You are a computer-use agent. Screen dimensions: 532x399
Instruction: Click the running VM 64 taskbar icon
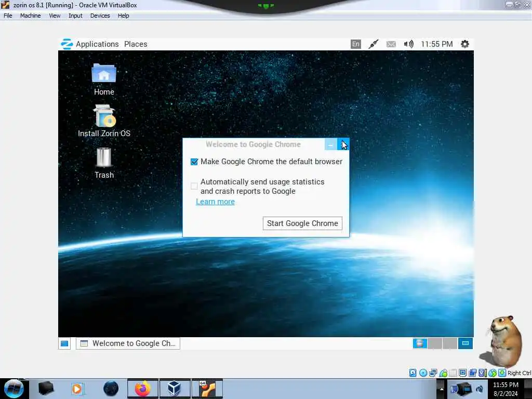click(207, 389)
